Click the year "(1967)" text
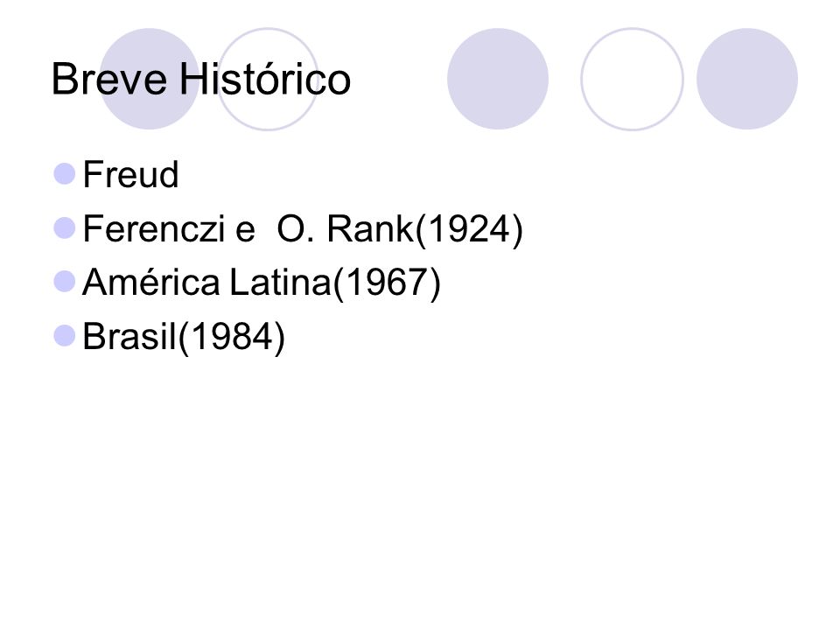This screenshot has height=630, width=840. pyautogui.click(x=387, y=283)
